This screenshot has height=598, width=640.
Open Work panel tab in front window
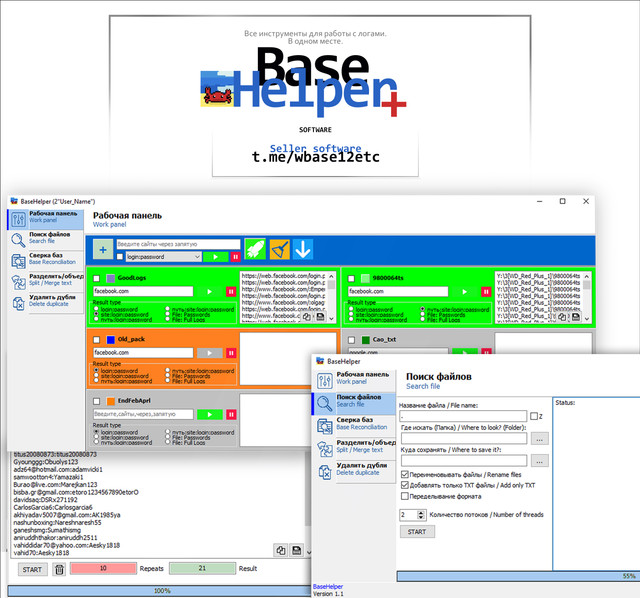(354, 380)
